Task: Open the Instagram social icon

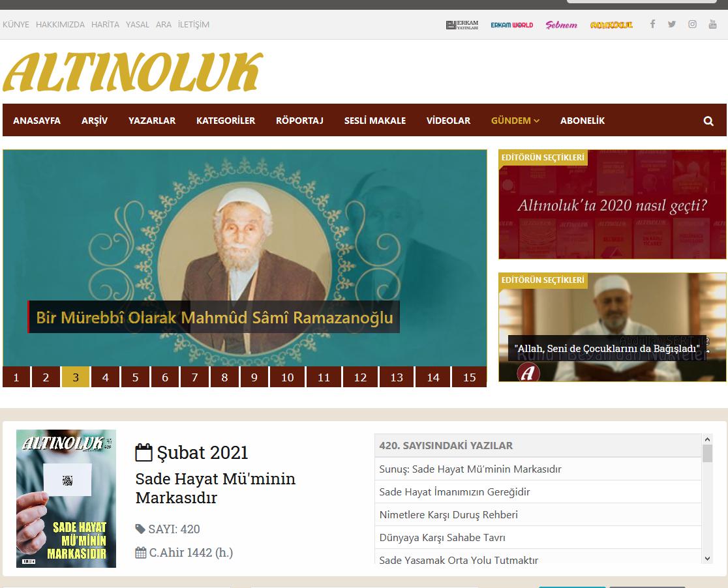Action: tap(692, 24)
